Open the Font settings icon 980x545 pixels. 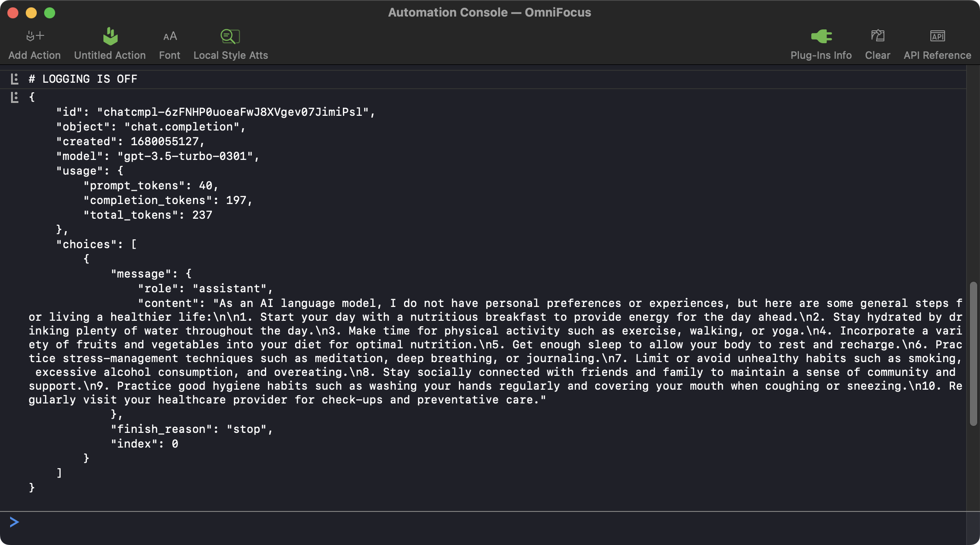tap(170, 36)
